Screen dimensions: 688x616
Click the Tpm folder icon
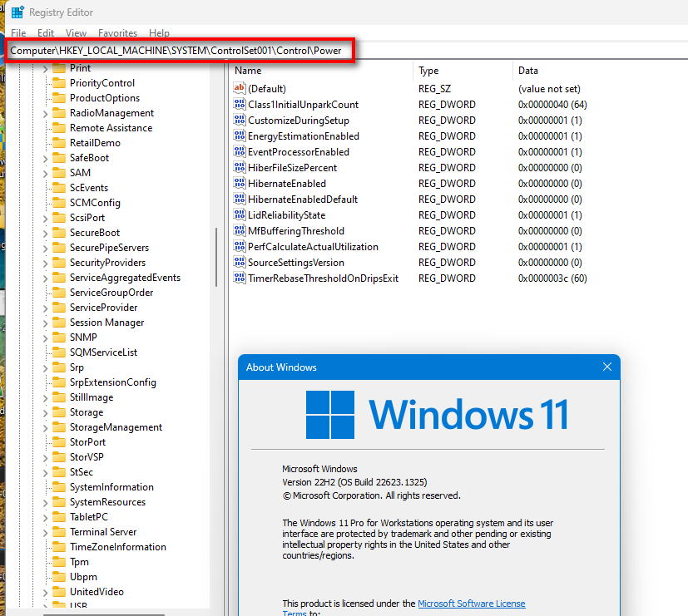click(x=59, y=562)
